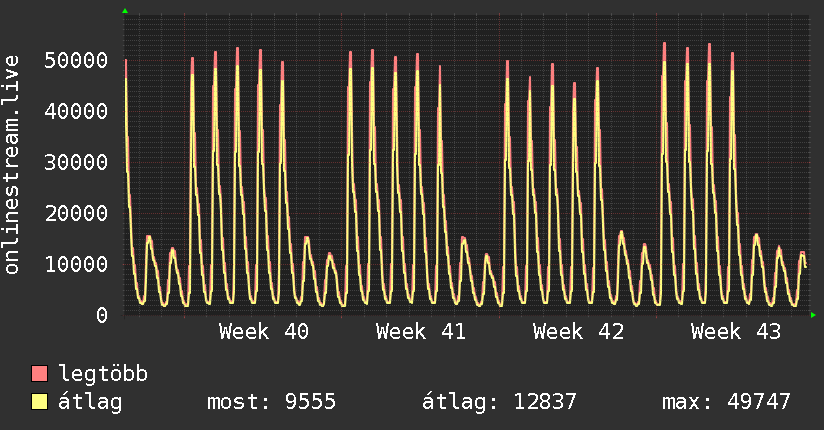
Task: Click the green arrow atop the y-axis
Action: 125,11
